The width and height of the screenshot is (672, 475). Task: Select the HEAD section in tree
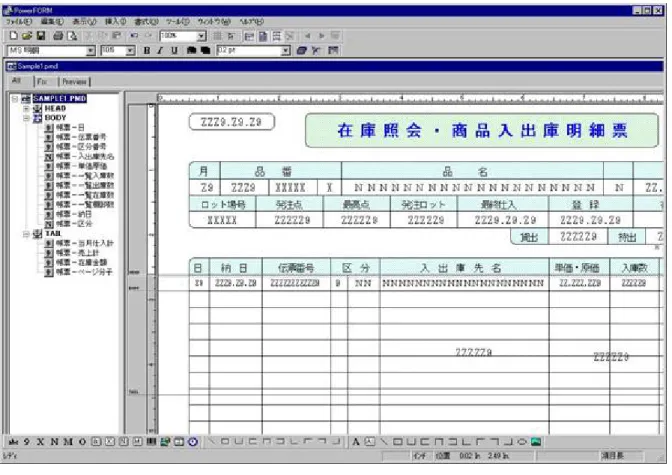55,108
